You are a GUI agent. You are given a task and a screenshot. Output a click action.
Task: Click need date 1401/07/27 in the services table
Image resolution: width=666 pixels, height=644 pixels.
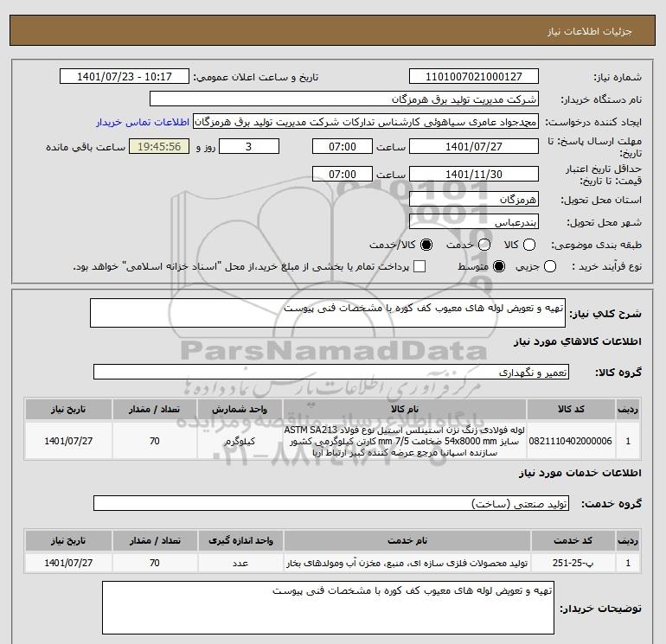[x=68, y=563]
